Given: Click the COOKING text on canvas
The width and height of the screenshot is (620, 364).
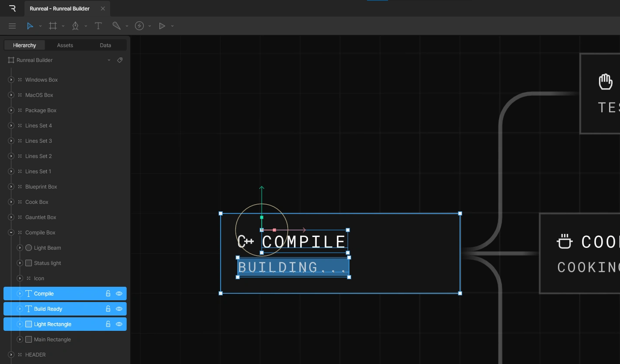Looking at the screenshot, I should (589, 267).
